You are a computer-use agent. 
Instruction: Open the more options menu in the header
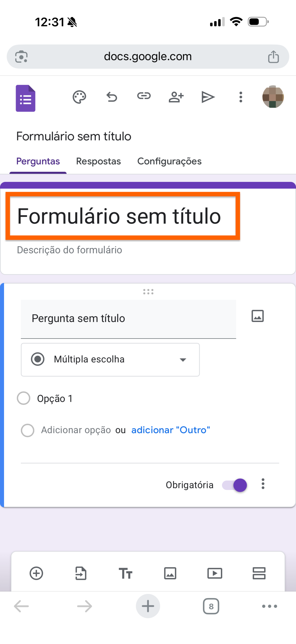[x=240, y=97]
